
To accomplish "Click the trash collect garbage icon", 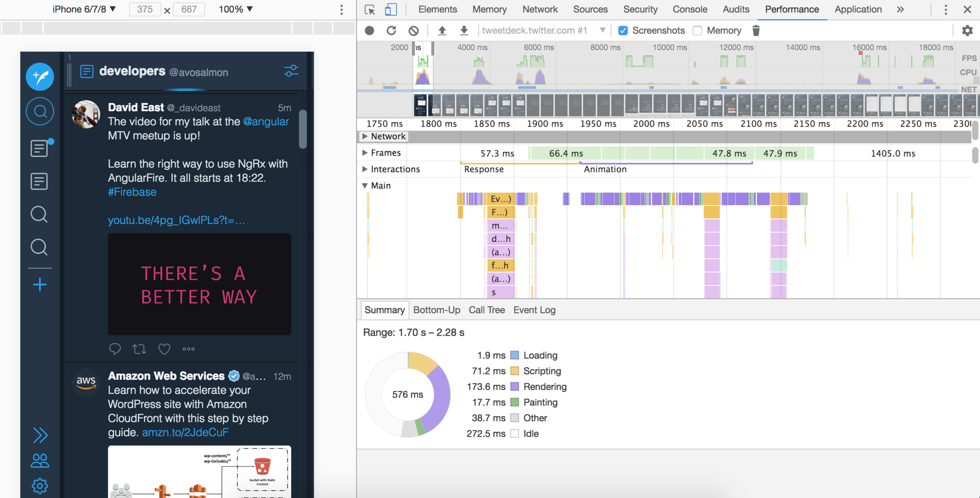I will click(756, 31).
